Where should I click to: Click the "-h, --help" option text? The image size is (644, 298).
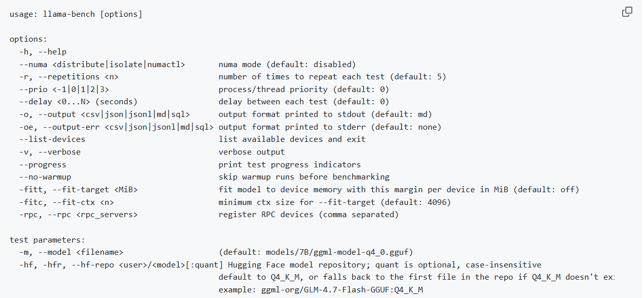(x=43, y=52)
